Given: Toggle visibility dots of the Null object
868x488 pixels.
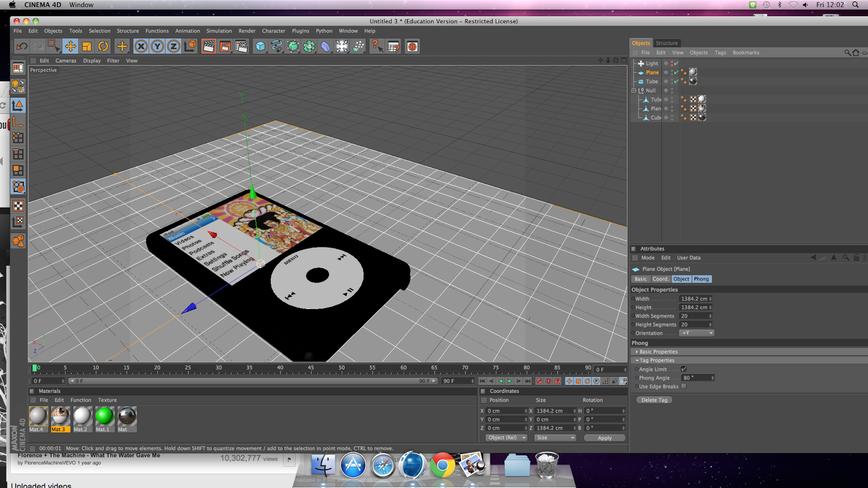Looking at the screenshot, I should click(x=672, y=91).
